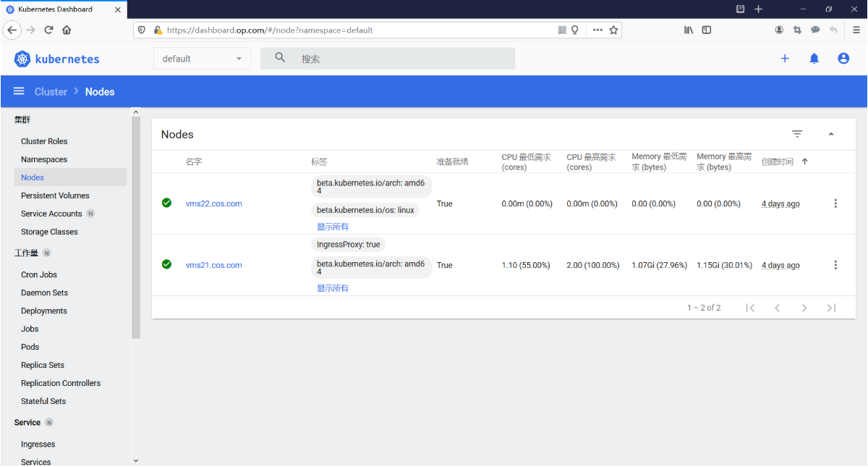
Task: Click the 名字 column header
Action: click(193, 161)
